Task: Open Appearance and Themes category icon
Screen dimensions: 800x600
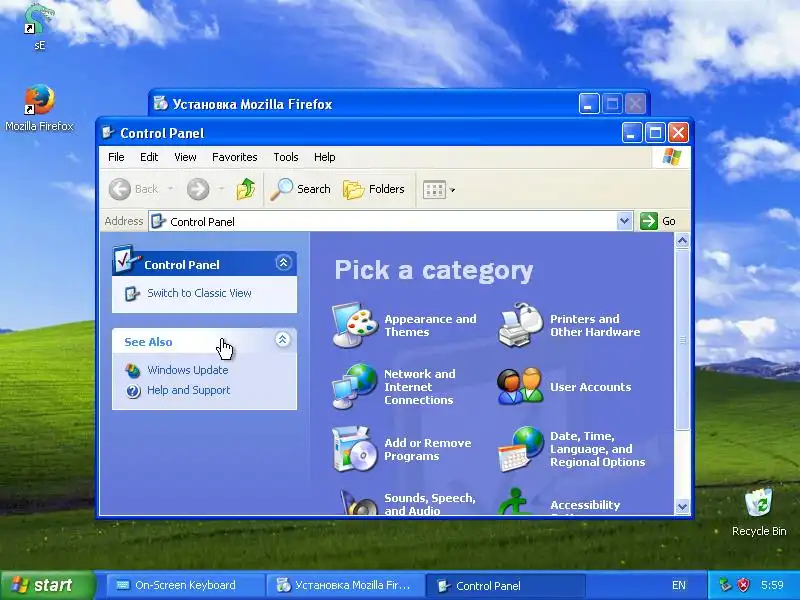Action: click(x=355, y=325)
